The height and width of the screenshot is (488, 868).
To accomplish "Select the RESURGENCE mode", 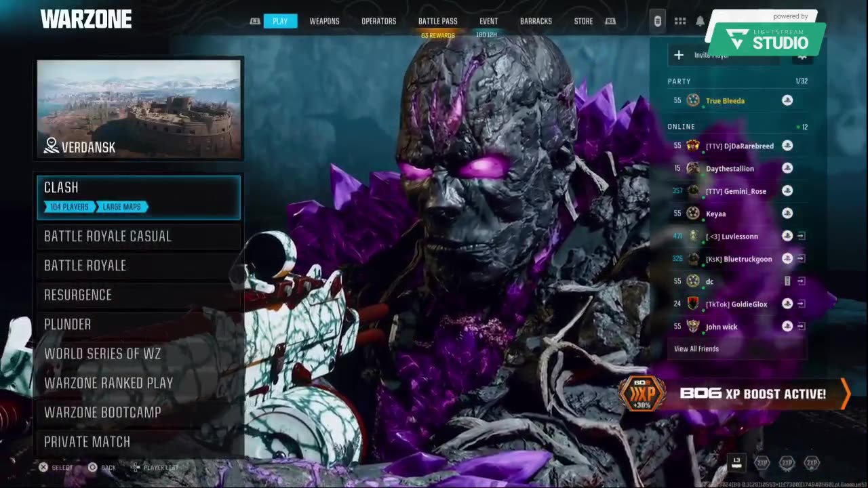I will tap(139, 295).
